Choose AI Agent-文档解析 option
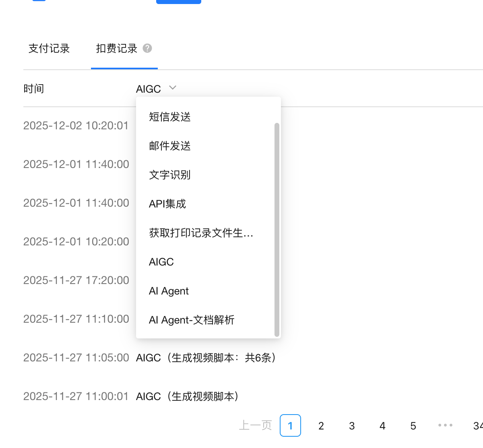Screen dimensions: 483x448 [x=192, y=320]
